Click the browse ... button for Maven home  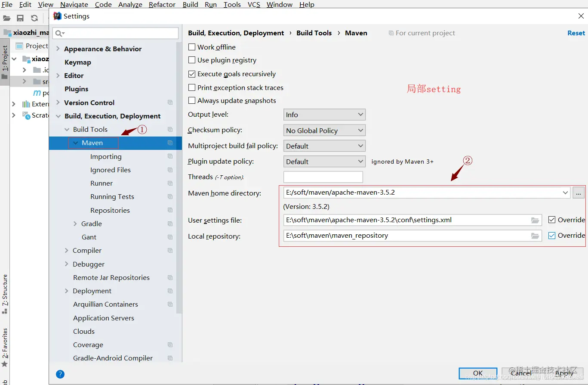(x=579, y=192)
